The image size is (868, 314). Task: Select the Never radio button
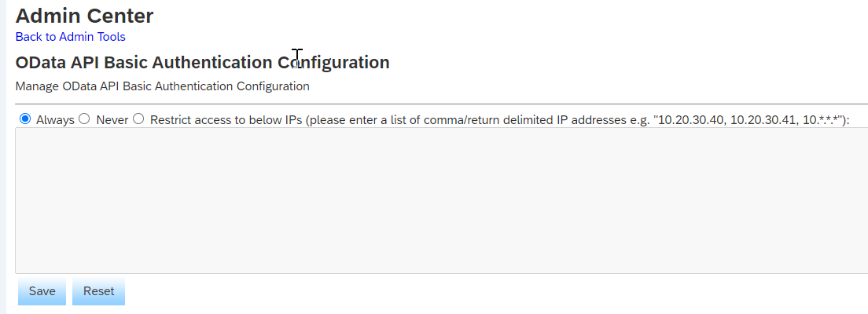85,119
